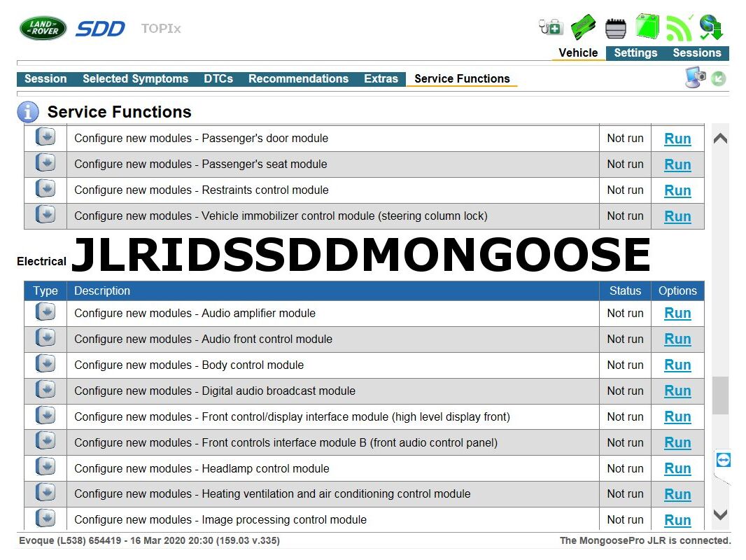Click the Status column header
Viewport: 746px width, 560px height.
(x=625, y=290)
